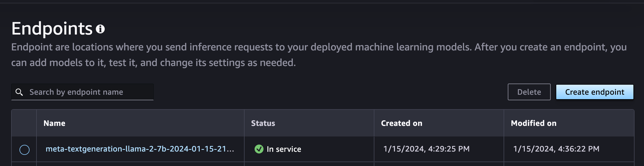Click the In service status text
The height and width of the screenshot is (166, 644).
tap(284, 149)
